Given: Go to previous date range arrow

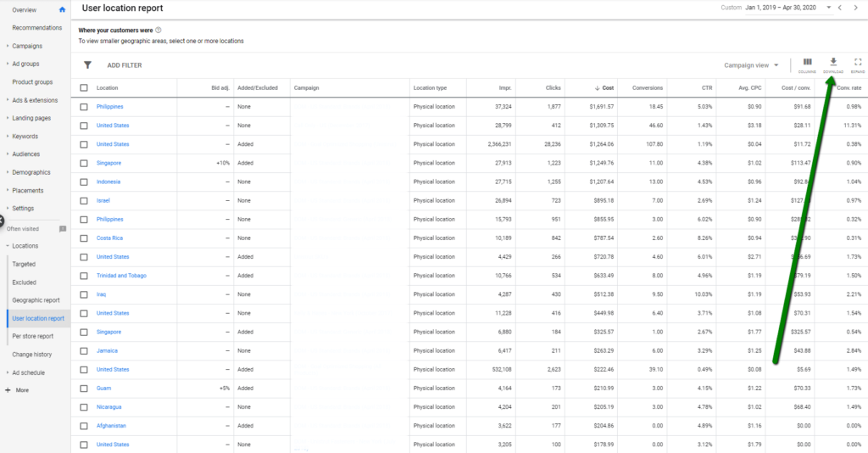Looking at the screenshot, I should [840, 8].
